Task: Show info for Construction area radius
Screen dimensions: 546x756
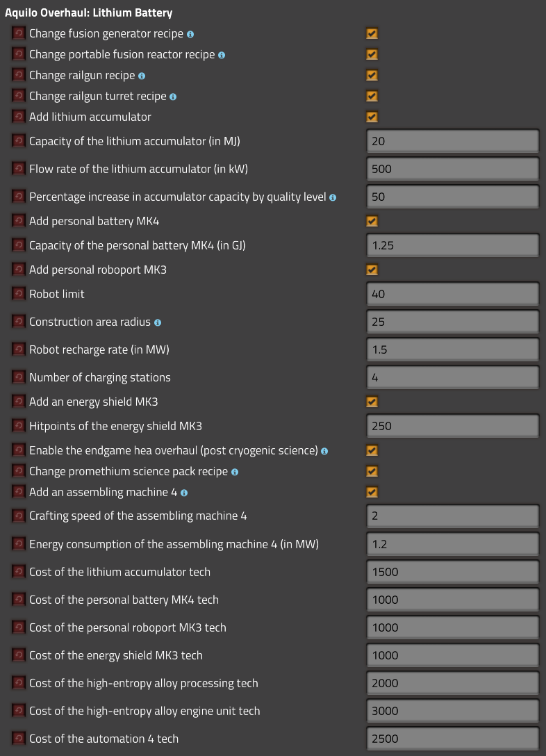Action: click(158, 322)
